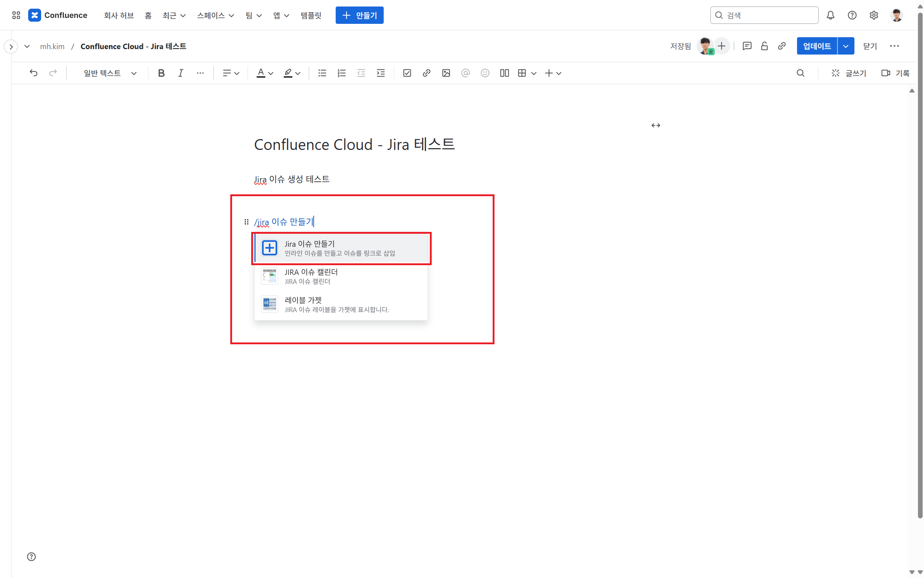Insert a numbered list
Image resolution: width=924 pixels, height=578 pixels.
[x=342, y=73]
